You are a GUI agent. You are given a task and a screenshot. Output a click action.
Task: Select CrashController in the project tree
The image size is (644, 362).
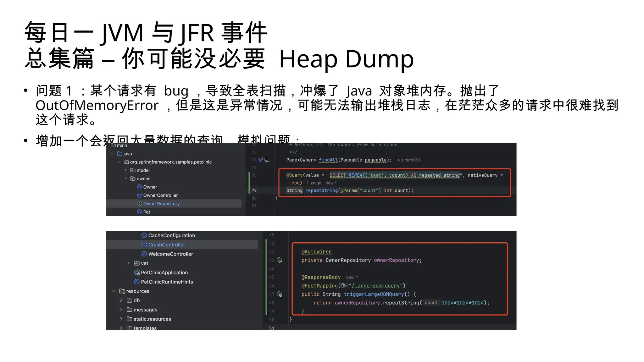(182, 244)
